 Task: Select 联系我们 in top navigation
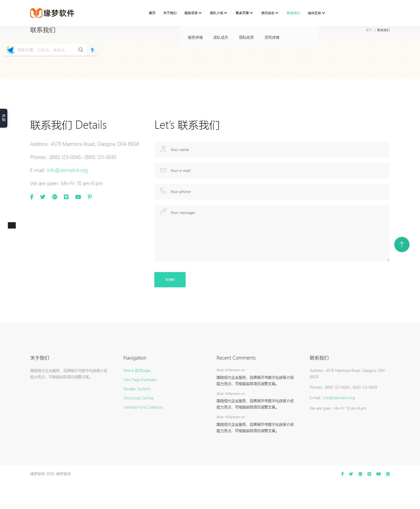coord(293,13)
